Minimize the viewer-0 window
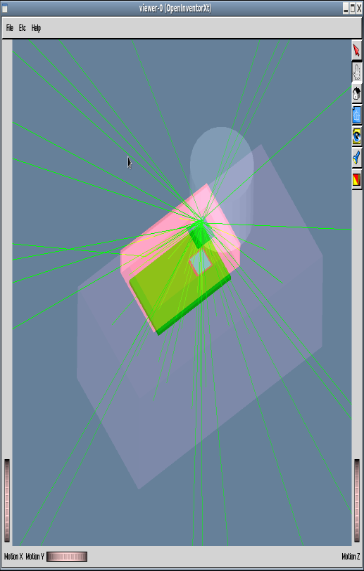 pos(346,8)
